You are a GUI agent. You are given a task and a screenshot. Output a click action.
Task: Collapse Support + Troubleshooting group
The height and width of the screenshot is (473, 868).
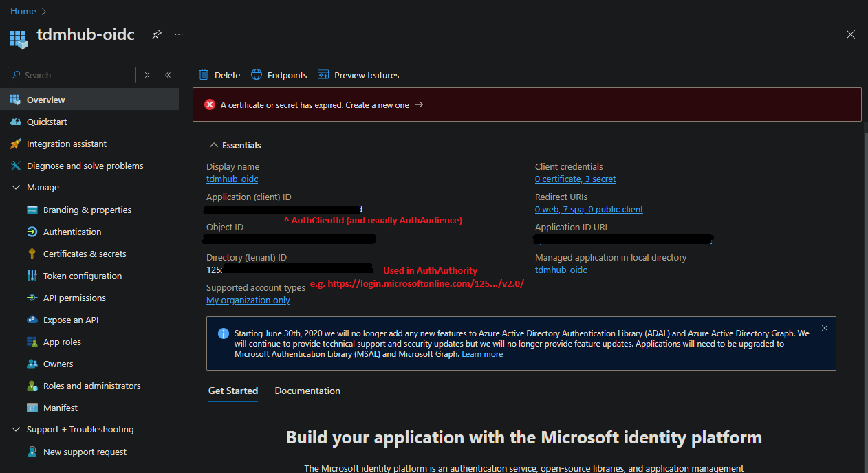point(16,429)
